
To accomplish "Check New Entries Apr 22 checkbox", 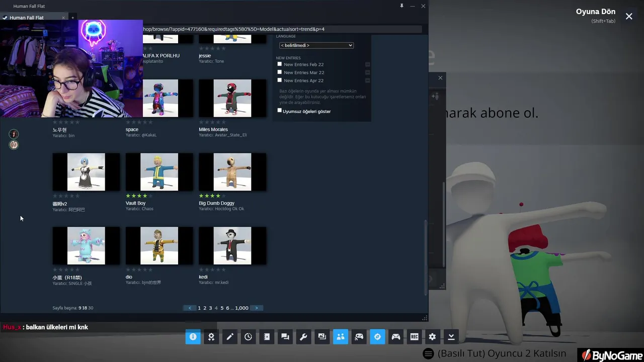I will pos(280,80).
